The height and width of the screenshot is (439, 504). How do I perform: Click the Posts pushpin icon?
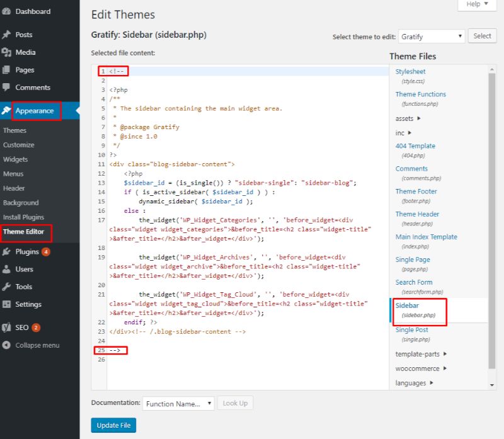point(6,35)
